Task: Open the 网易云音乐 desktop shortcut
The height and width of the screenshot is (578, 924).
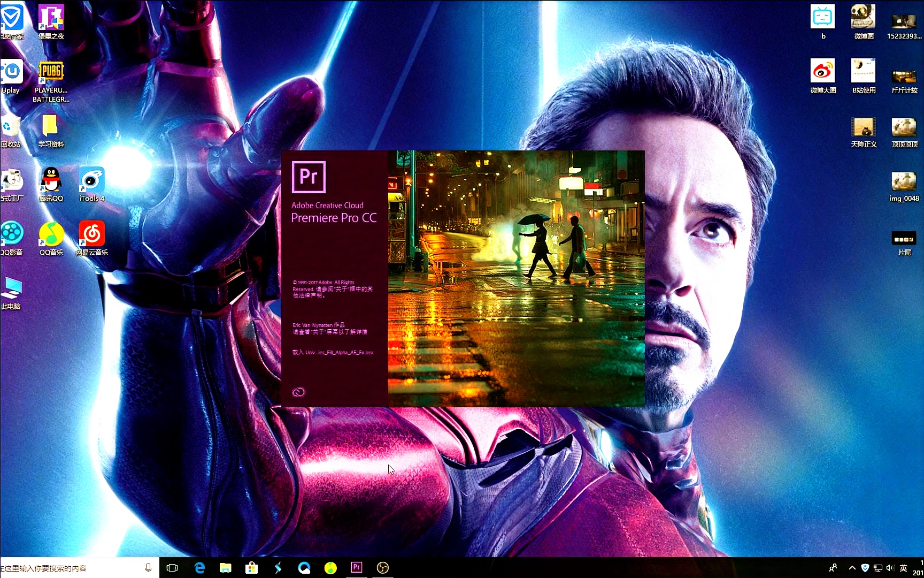Action: (x=92, y=239)
